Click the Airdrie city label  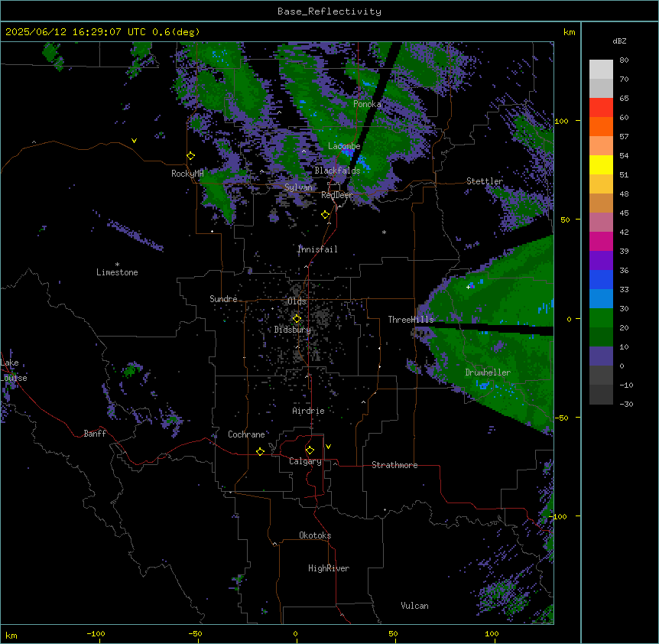309,411
